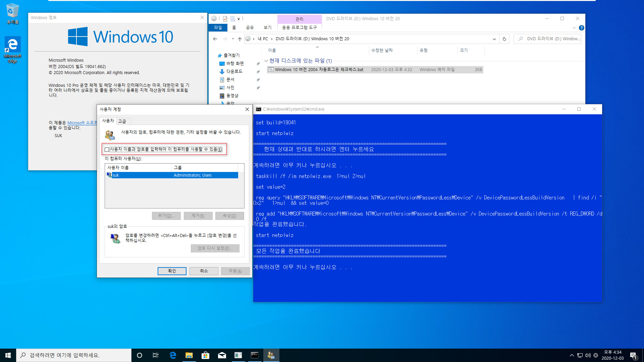Go forward in File Explorer
The image size is (644, 362).
pyautogui.click(x=225, y=39)
